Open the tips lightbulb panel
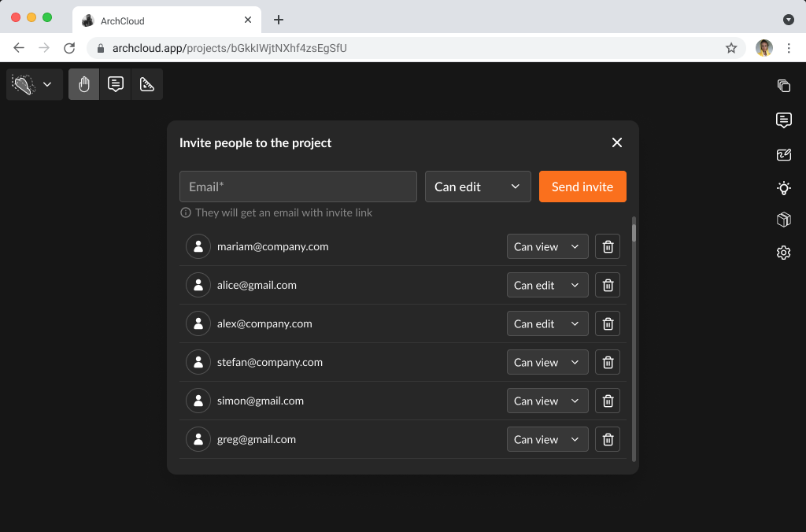The height and width of the screenshot is (532, 806). pos(783,188)
